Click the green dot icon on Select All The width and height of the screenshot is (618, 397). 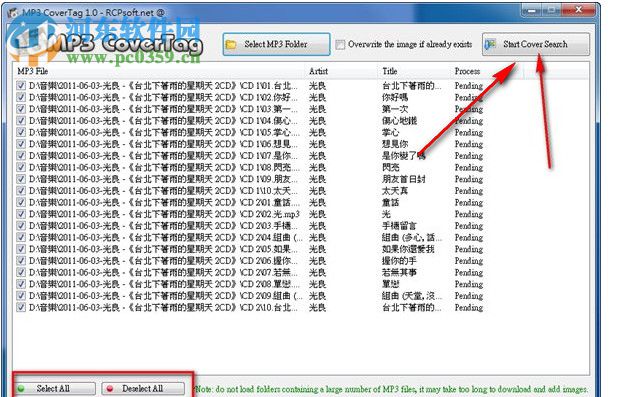[x=21, y=389]
